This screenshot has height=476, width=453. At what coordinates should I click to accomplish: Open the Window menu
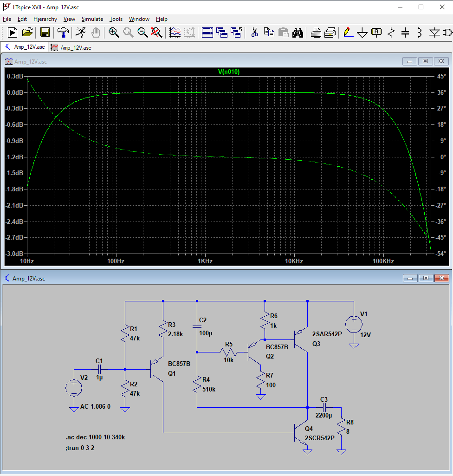coord(139,19)
